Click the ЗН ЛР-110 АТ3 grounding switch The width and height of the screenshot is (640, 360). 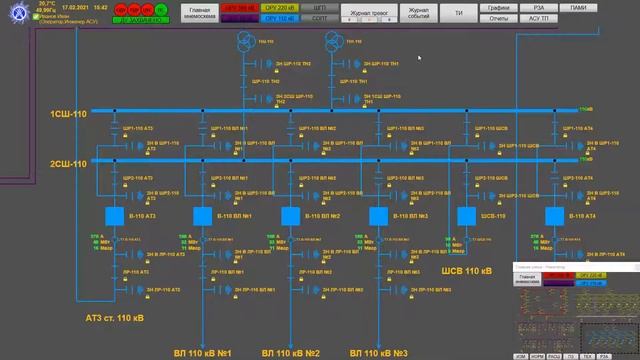tap(135, 290)
